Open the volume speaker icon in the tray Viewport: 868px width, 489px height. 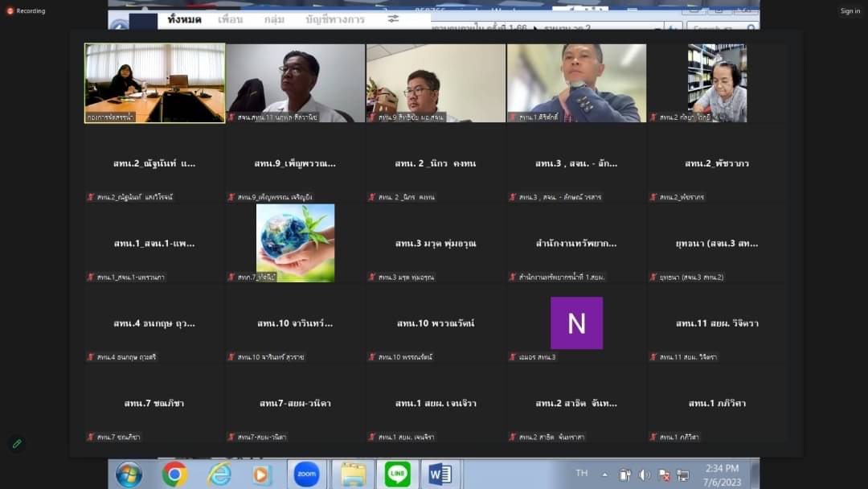coord(644,475)
